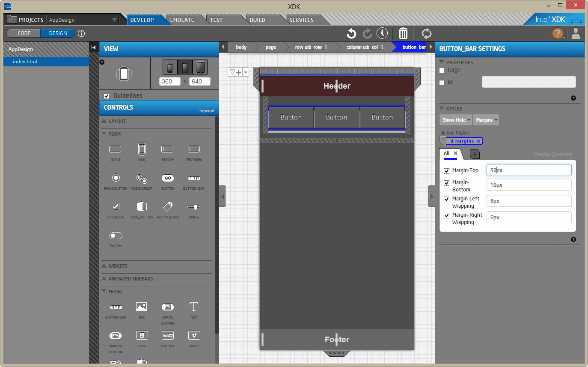The image size is (588, 367).
Task: Click the undo arrow icon
Action: click(351, 33)
